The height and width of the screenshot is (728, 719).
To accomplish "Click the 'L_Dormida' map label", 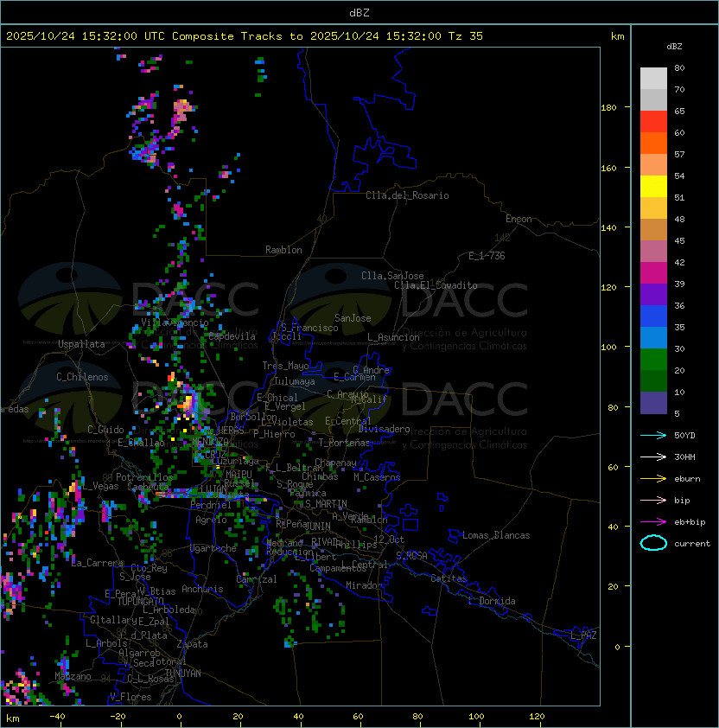I will [492, 601].
